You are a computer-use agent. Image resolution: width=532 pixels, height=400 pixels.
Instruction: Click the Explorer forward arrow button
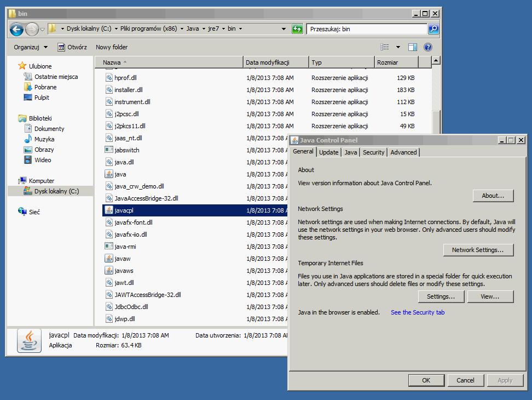pyautogui.click(x=32, y=29)
